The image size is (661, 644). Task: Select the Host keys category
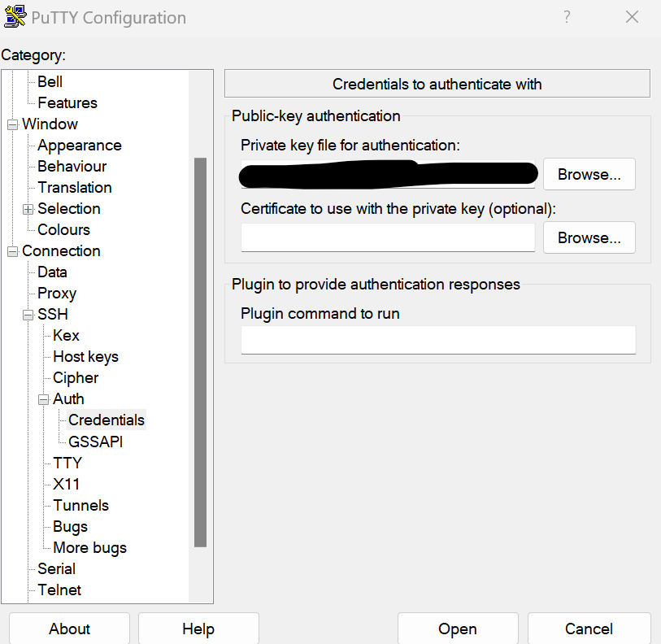(x=85, y=357)
